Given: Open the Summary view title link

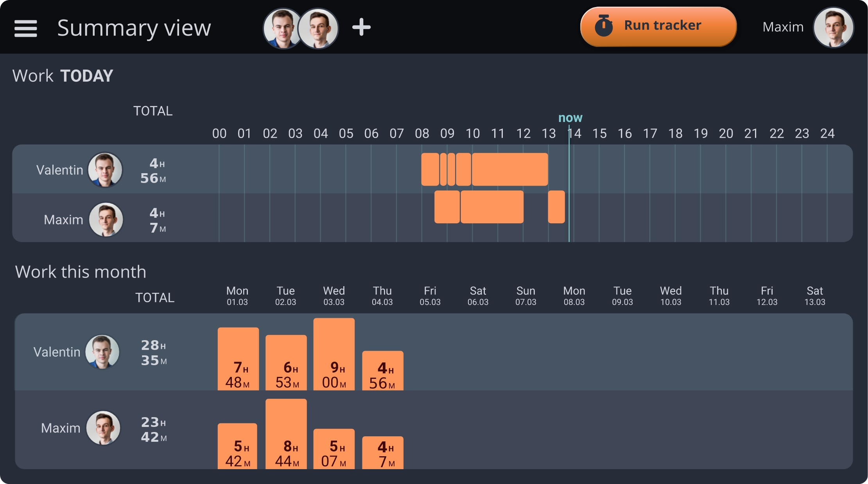Looking at the screenshot, I should [x=135, y=27].
